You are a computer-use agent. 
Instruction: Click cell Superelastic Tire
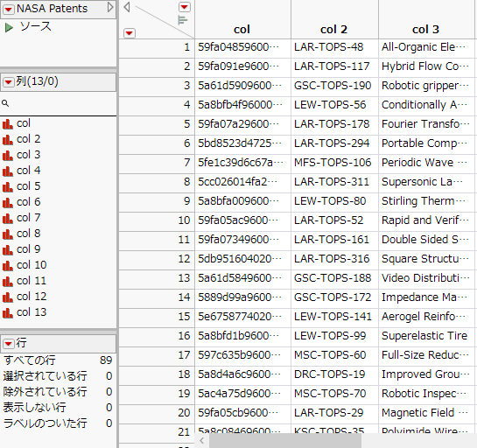(x=426, y=336)
